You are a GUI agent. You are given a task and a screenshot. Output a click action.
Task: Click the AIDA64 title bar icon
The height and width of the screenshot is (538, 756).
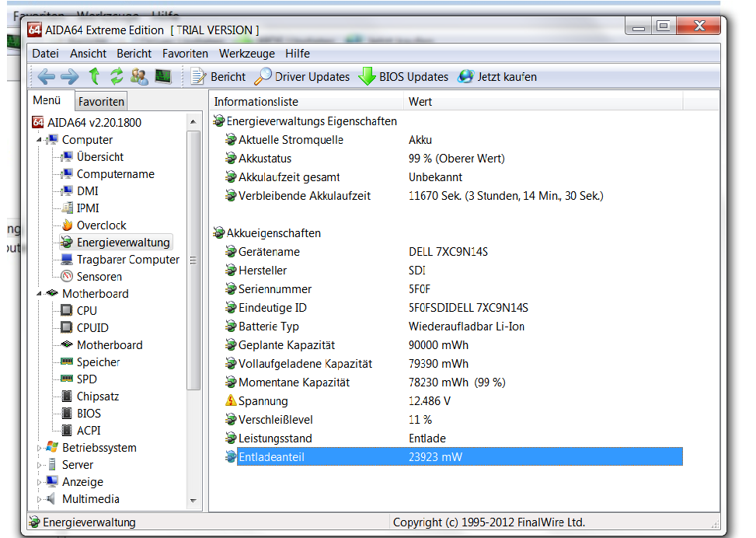click(x=35, y=30)
